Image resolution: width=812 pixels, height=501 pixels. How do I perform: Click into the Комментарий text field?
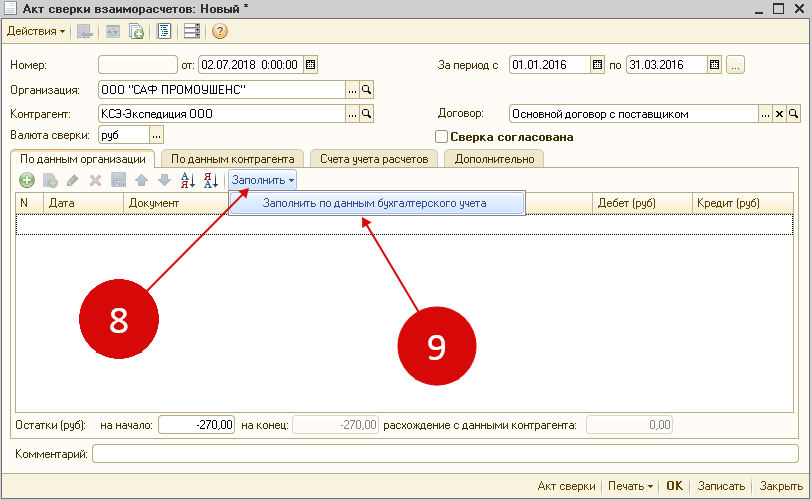point(448,455)
